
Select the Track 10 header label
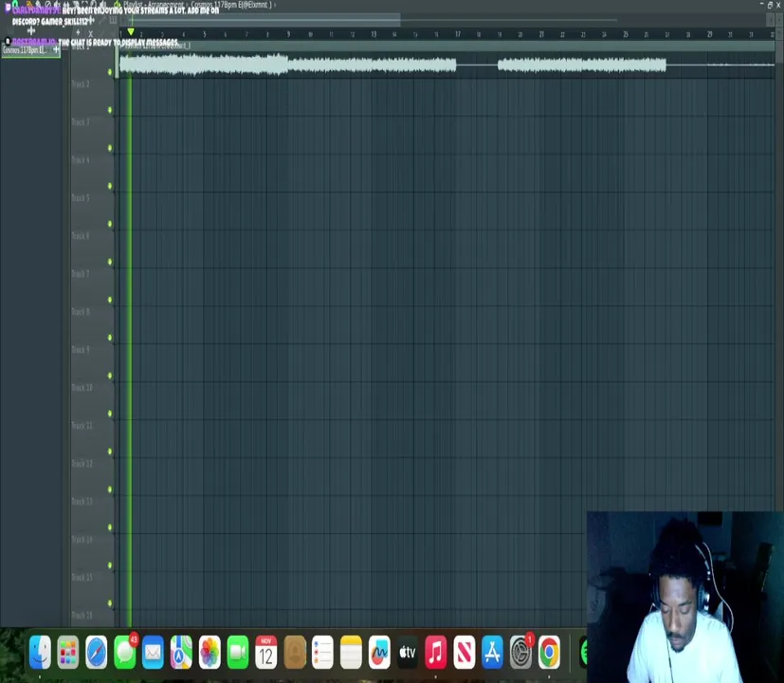82,388
